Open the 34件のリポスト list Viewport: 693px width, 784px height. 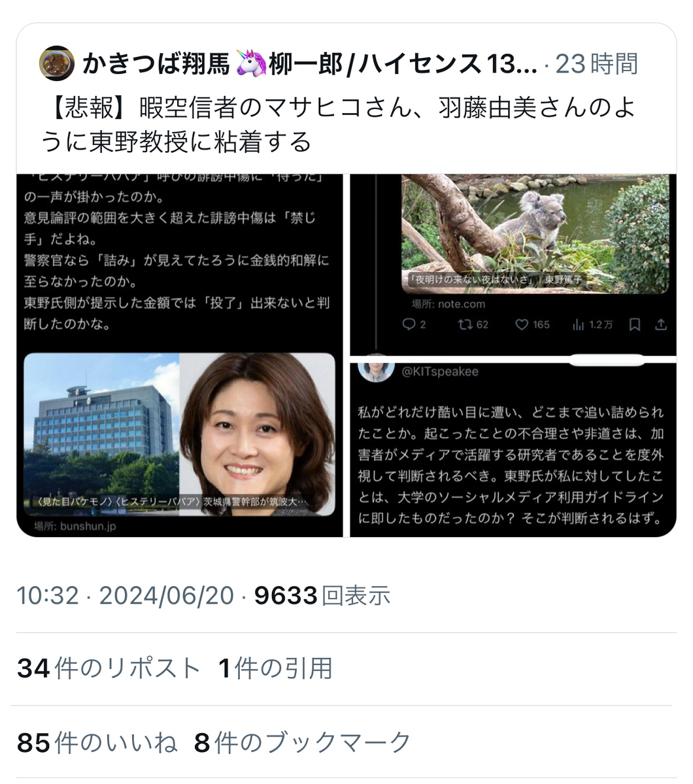coord(109,668)
